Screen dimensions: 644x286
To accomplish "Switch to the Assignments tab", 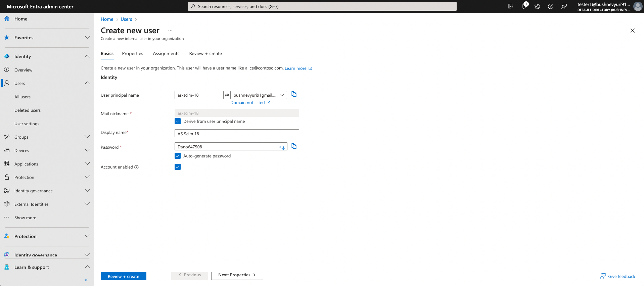I will point(166,53).
